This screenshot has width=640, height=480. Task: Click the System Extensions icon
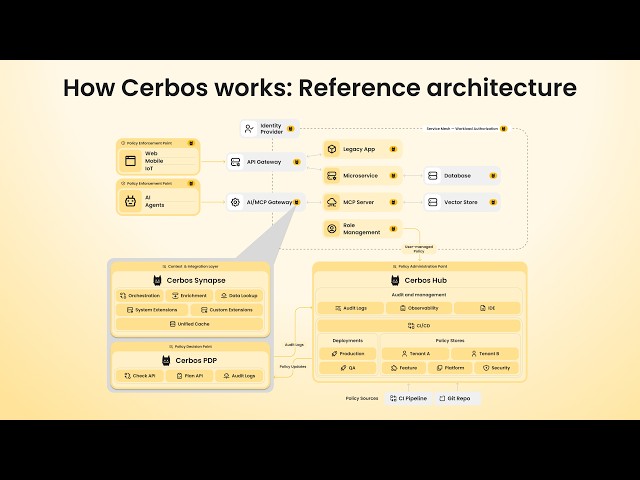point(130,310)
